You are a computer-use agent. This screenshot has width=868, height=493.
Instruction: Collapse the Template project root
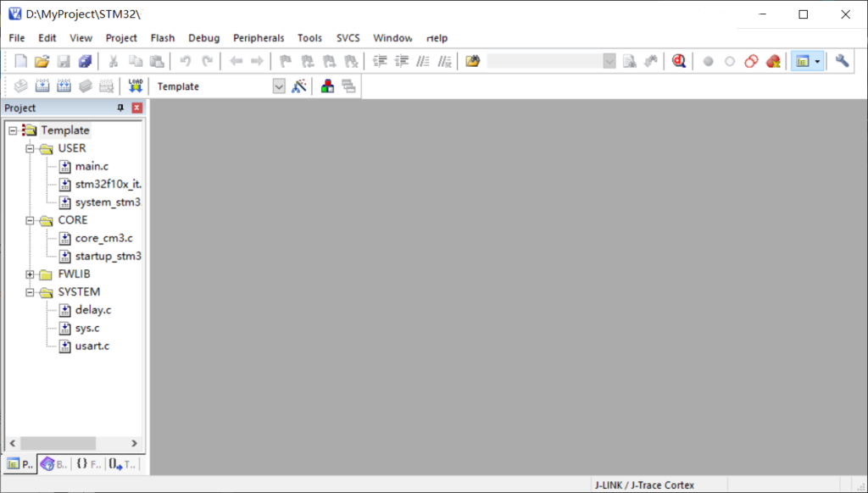tap(13, 131)
